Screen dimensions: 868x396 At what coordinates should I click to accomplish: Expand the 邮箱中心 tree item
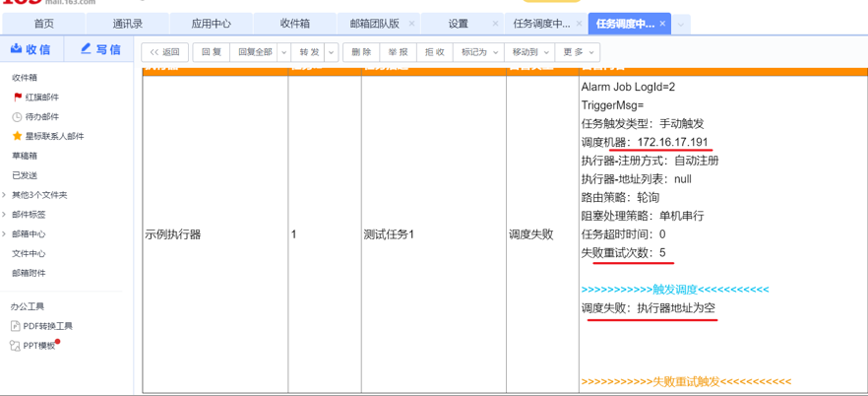(5, 234)
